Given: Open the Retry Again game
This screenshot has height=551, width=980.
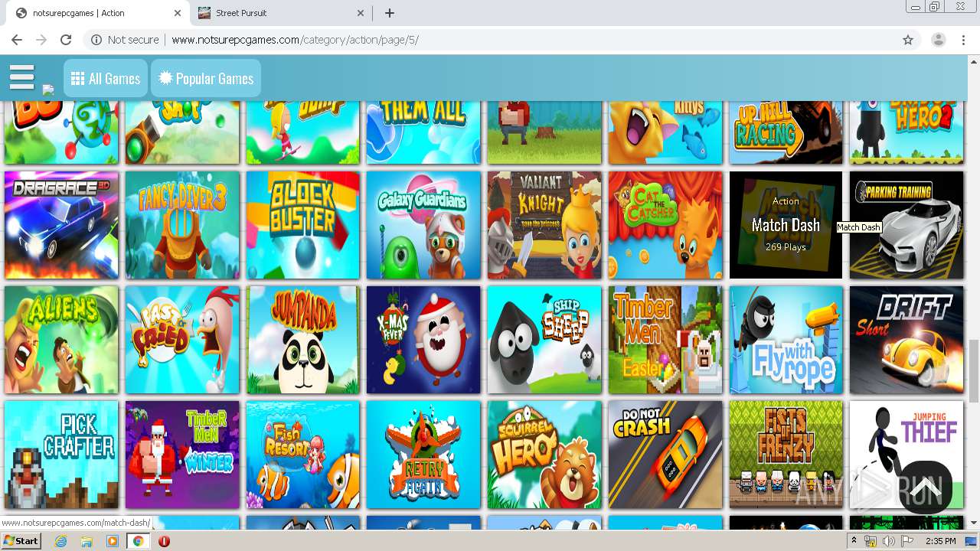Looking at the screenshot, I should coord(423,455).
